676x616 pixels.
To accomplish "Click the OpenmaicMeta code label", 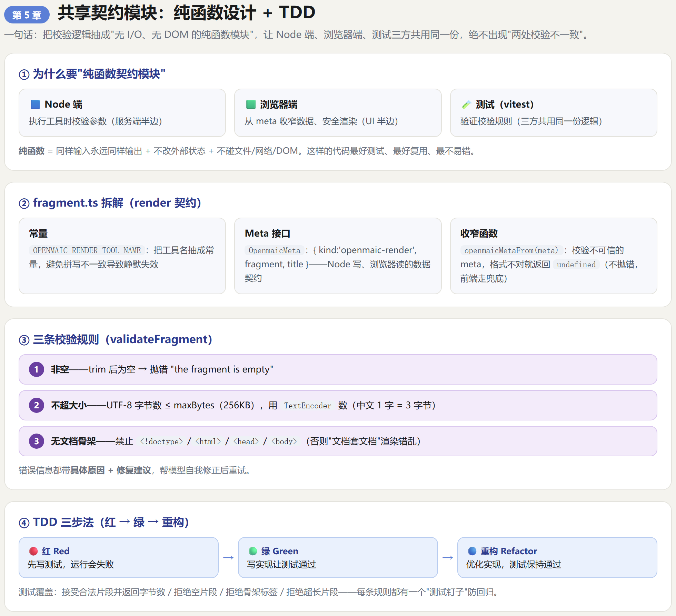I will (275, 250).
